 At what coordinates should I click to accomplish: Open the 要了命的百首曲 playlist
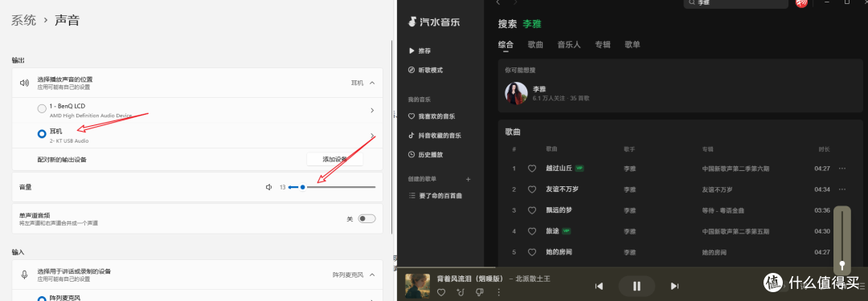click(435, 196)
